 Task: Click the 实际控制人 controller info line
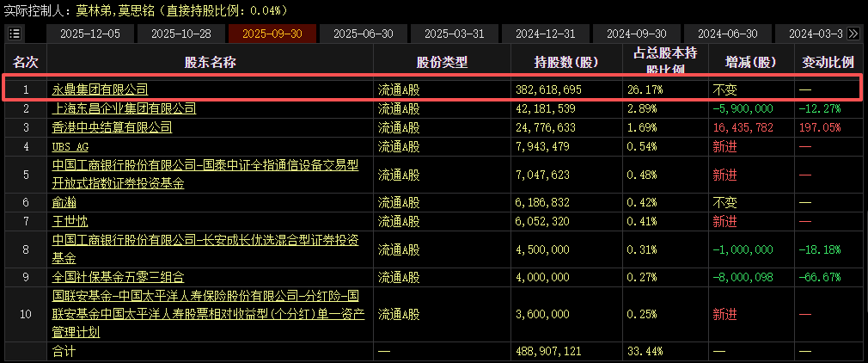point(146,10)
